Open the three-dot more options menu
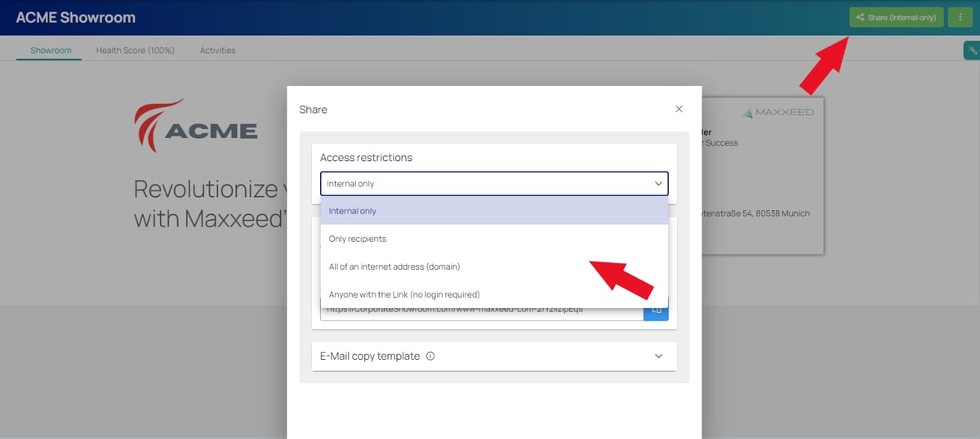Viewport: 980px width, 439px height. click(960, 17)
